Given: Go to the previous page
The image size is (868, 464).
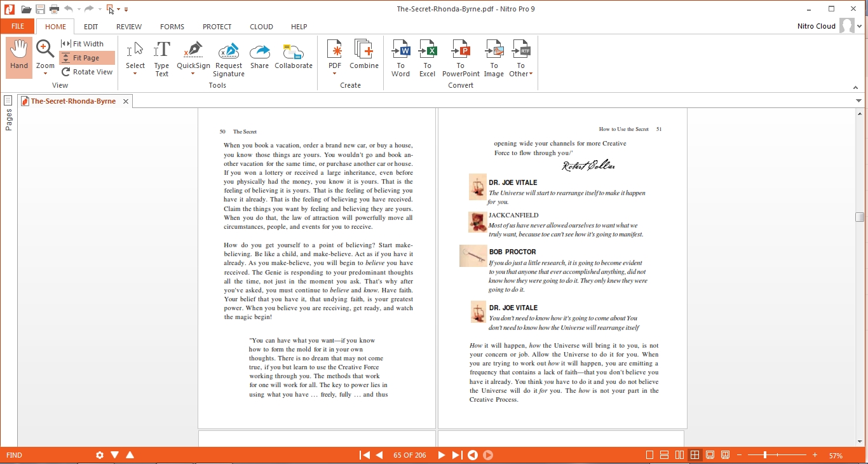Looking at the screenshot, I should [379, 455].
